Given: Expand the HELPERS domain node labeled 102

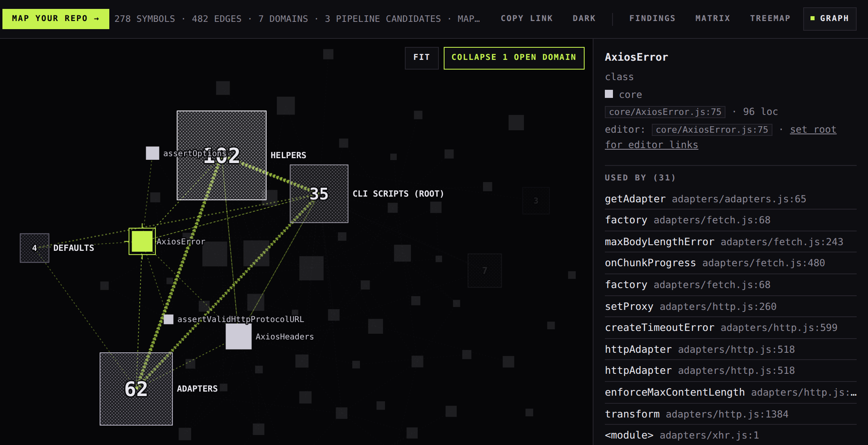Looking at the screenshot, I should (221, 155).
